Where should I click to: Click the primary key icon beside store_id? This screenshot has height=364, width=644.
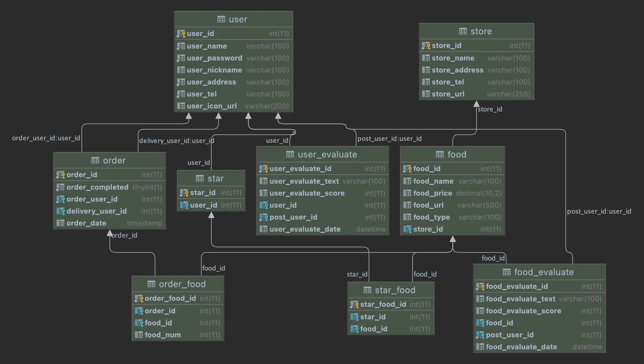(426, 45)
